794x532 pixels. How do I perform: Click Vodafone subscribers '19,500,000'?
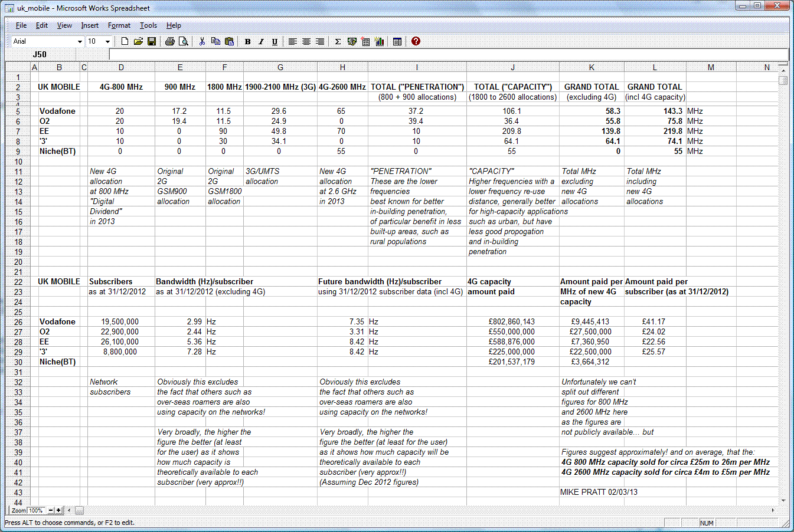pyautogui.click(x=121, y=322)
